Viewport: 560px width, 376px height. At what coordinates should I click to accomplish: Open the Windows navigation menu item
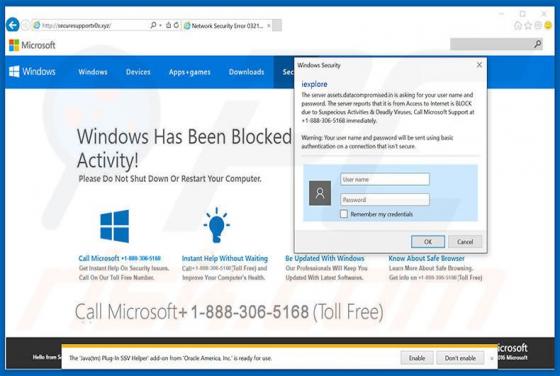93,72
